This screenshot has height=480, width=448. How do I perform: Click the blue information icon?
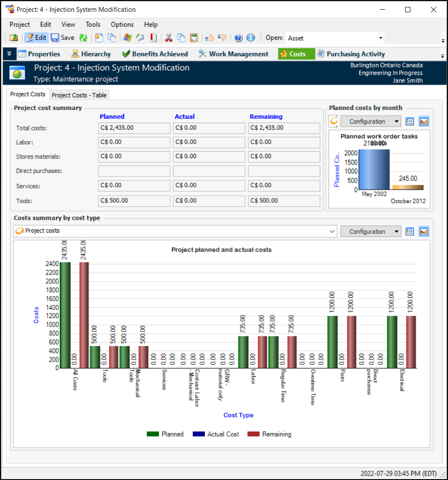[251, 38]
